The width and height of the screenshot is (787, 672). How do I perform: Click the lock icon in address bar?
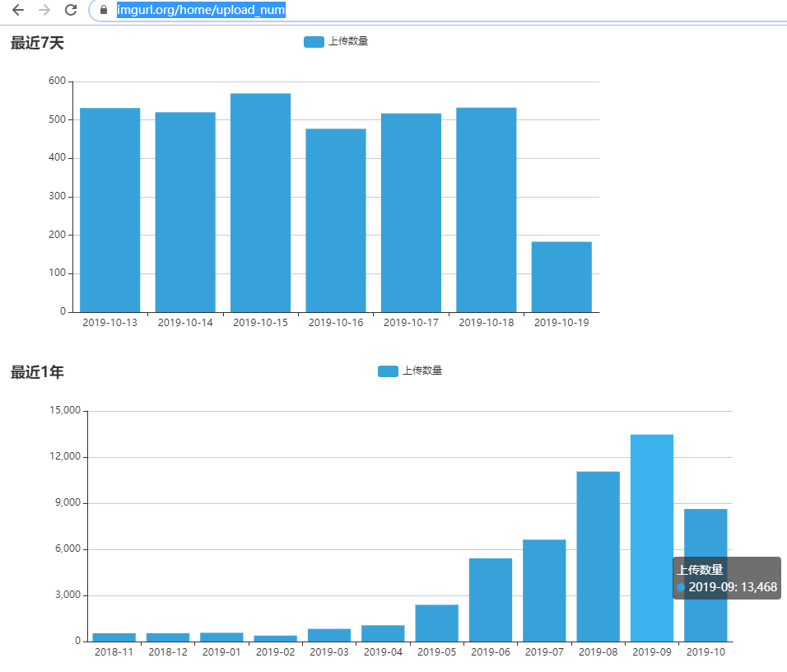103,10
